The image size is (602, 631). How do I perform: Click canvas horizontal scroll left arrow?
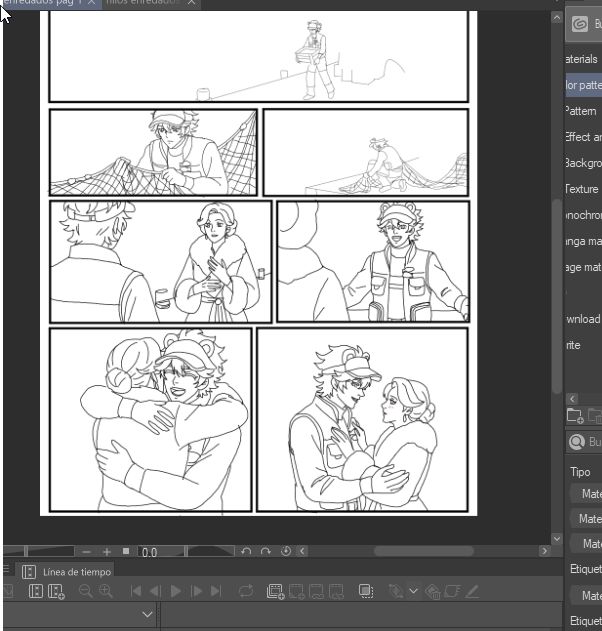click(303, 551)
